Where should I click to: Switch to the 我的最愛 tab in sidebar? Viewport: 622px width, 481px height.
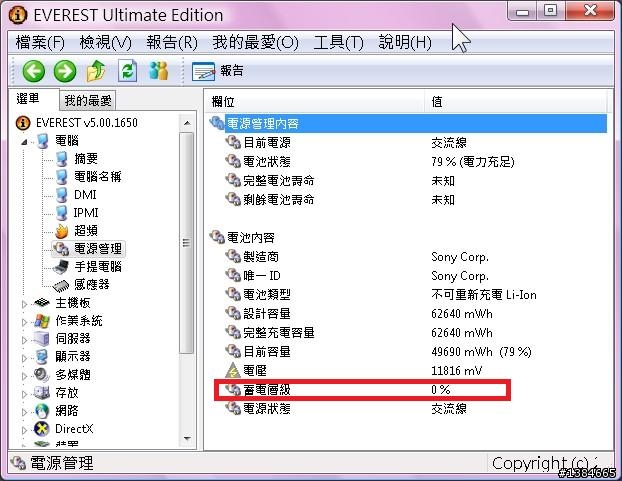tap(88, 100)
